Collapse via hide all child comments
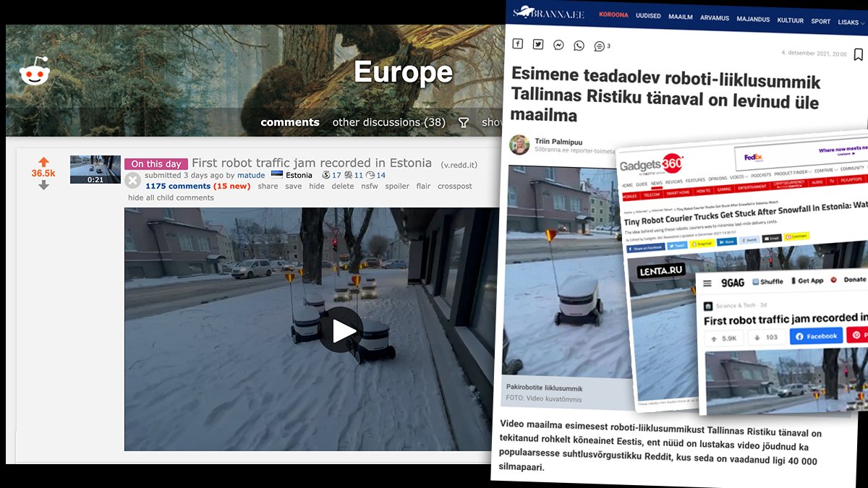Screen dimensions: 868x488 tap(171, 197)
